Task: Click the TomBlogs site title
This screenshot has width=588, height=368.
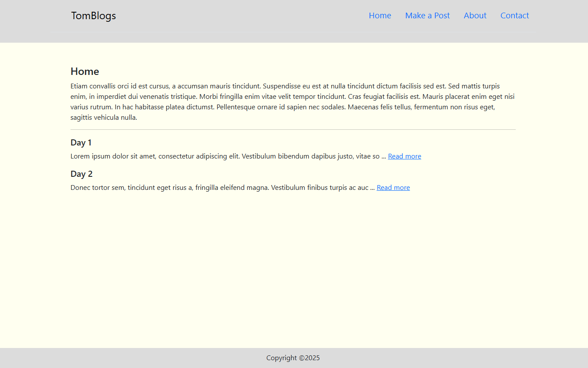Action: (94, 16)
